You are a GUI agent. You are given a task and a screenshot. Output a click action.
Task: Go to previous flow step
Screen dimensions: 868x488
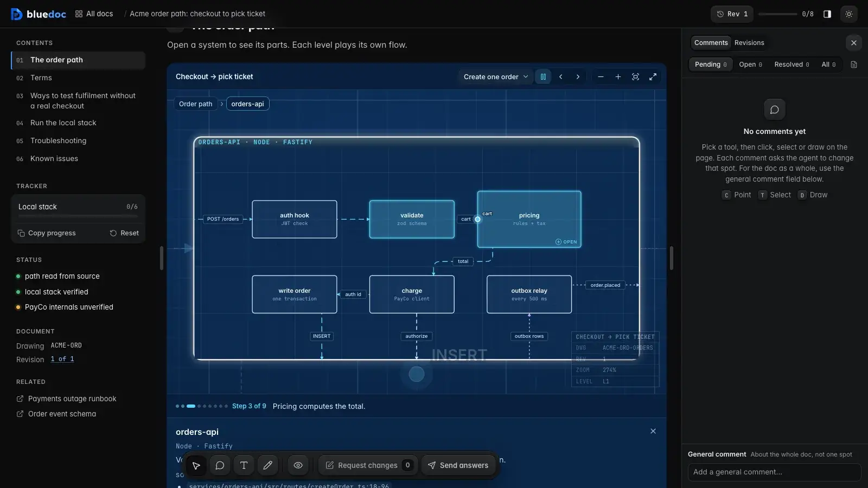560,77
